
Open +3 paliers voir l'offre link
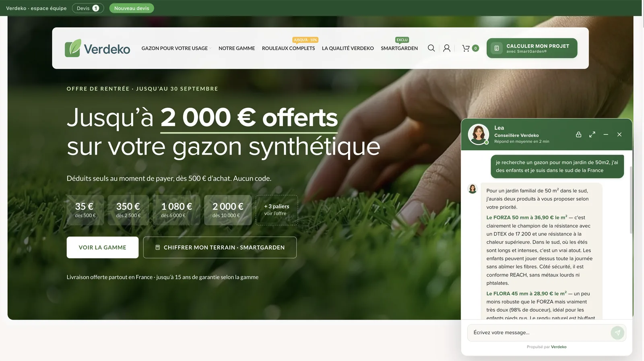tap(277, 210)
